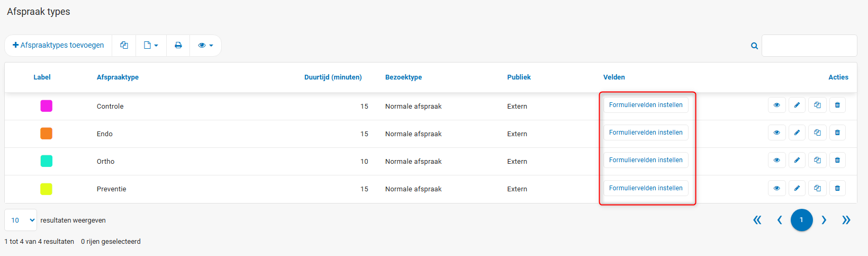Open the column visibility eye dropdown
Image resolution: width=868 pixels, height=256 pixels.
click(205, 46)
